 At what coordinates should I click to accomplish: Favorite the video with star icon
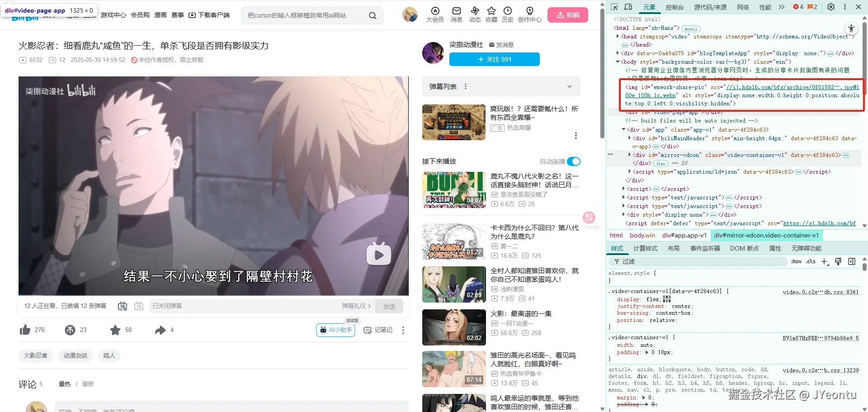(x=115, y=330)
